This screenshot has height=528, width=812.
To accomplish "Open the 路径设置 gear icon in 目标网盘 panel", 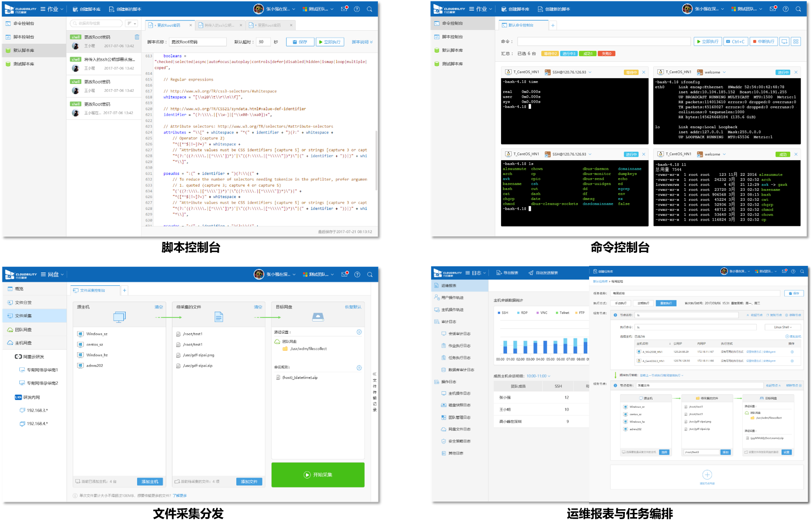I will 359,332.
